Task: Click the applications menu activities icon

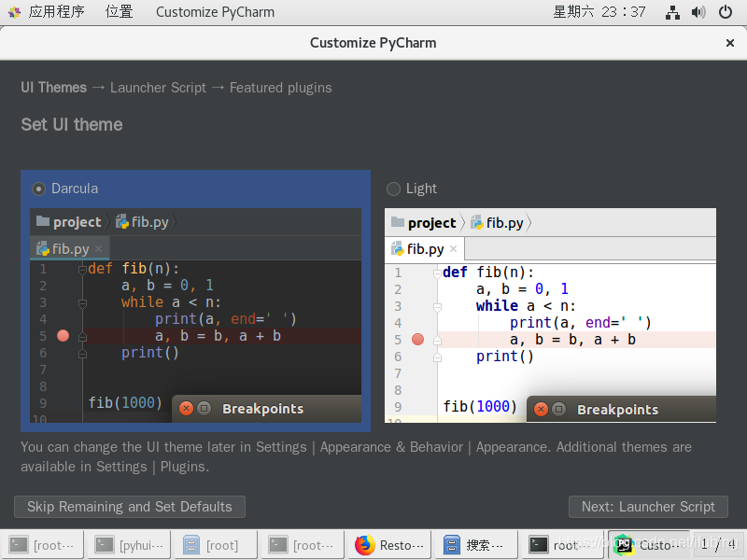Action: (x=14, y=12)
